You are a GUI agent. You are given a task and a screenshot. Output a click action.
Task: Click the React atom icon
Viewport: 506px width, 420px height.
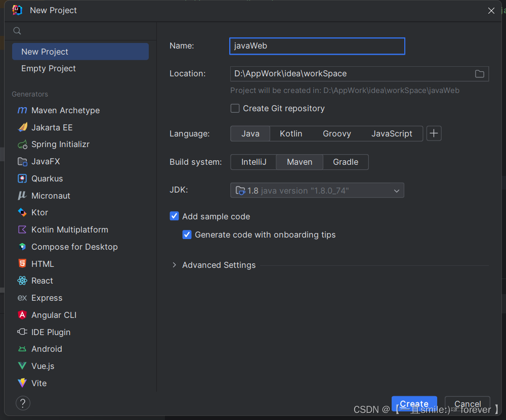tap(22, 281)
